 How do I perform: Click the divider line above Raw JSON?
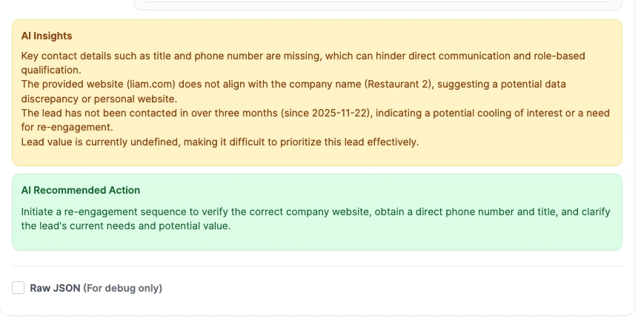[317, 266]
